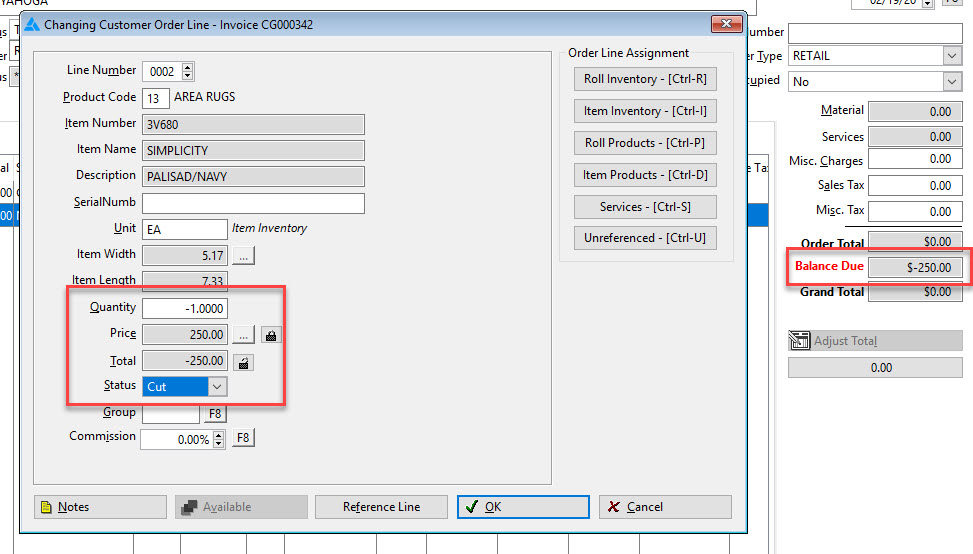The width and height of the screenshot is (973, 554).
Task: Click the Quantity field
Action: [185, 308]
